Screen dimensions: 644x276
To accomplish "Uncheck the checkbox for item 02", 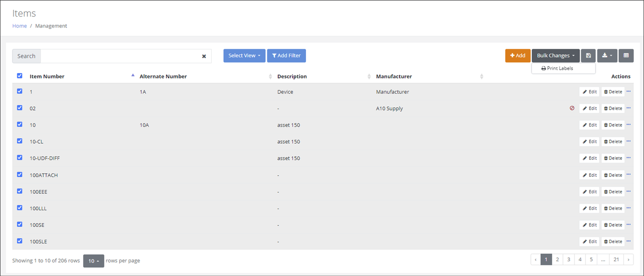I will (19, 107).
